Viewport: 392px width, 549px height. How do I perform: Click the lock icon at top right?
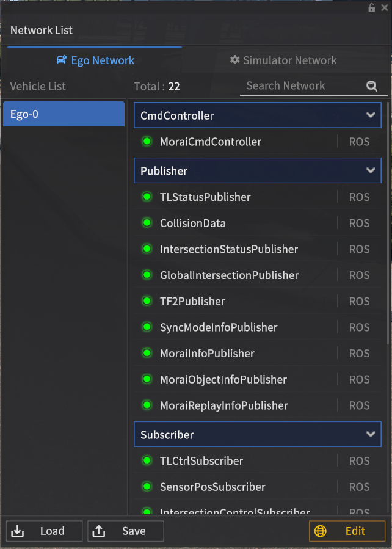point(372,8)
